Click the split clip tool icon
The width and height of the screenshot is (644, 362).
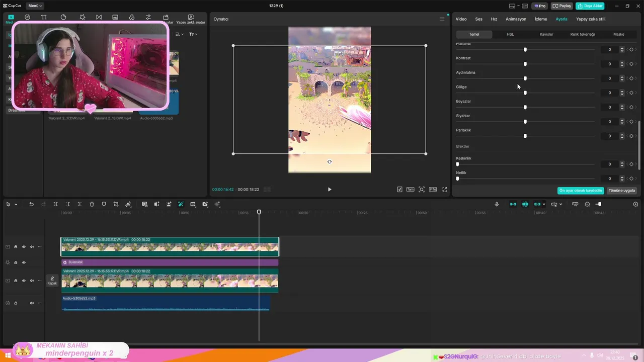coord(55,204)
